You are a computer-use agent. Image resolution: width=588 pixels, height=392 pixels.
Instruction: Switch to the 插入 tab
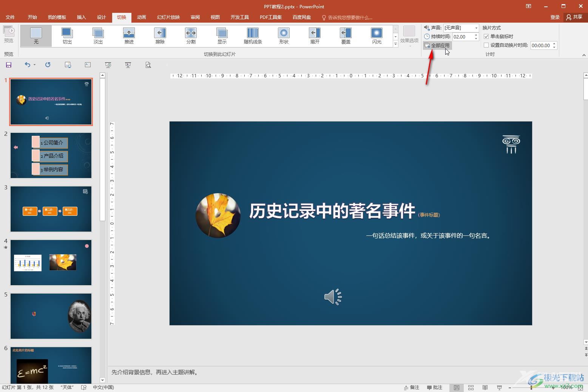82,17
